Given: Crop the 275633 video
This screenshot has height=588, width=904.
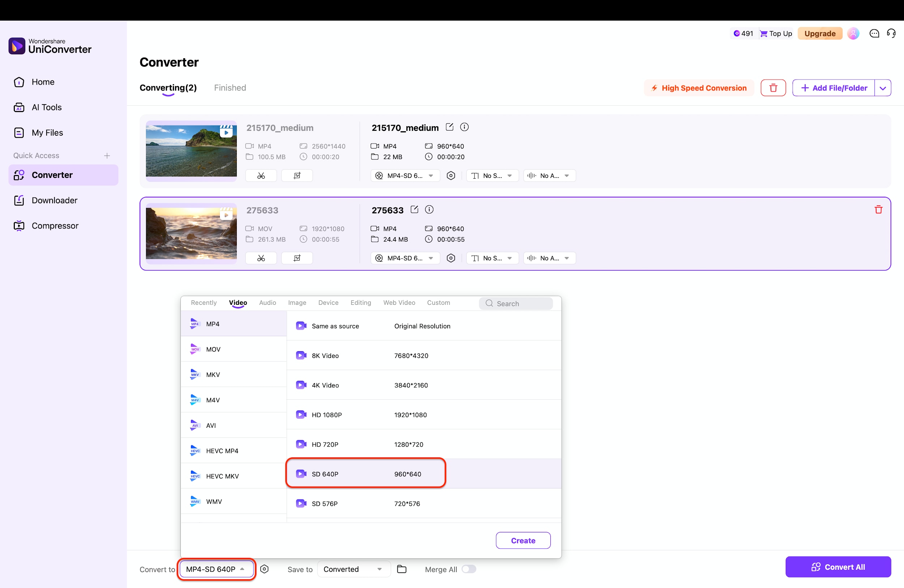Looking at the screenshot, I should tap(297, 258).
